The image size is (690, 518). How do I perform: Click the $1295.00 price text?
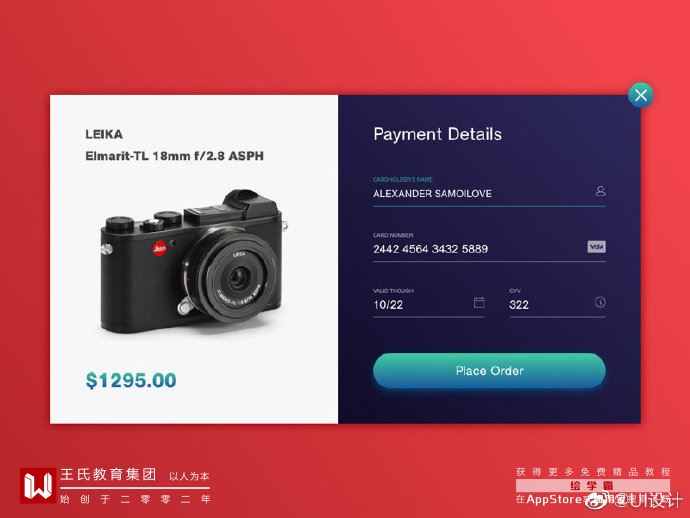[x=131, y=380]
